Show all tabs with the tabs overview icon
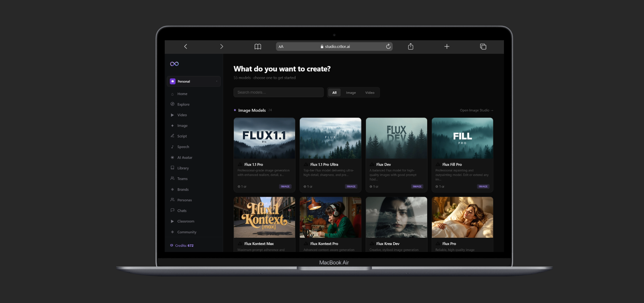 pyautogui.click(x=483, y=47)
